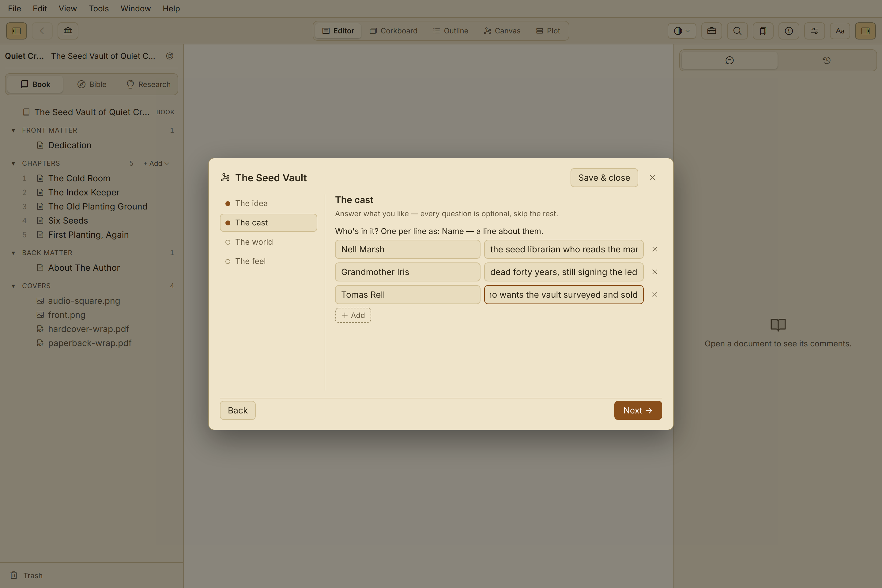The width and height of the screenshot is (882, 588).
Task: Open the search magnifier icon
Action: pos(737,31)
